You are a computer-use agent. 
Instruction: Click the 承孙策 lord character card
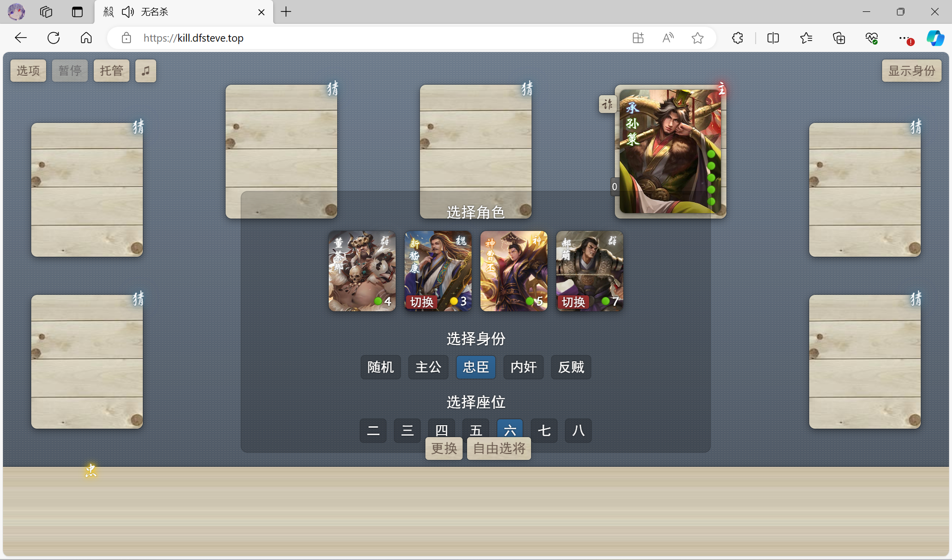670,151
